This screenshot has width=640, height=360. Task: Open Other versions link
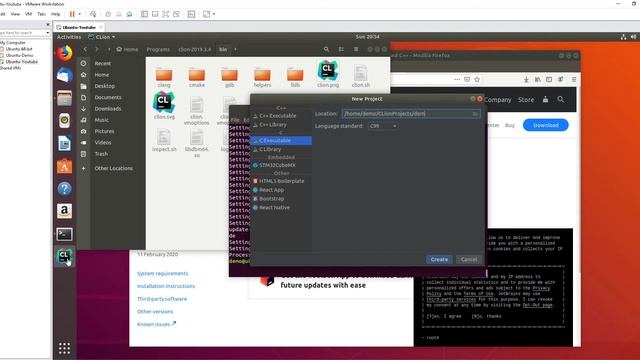tap(155, 311)
